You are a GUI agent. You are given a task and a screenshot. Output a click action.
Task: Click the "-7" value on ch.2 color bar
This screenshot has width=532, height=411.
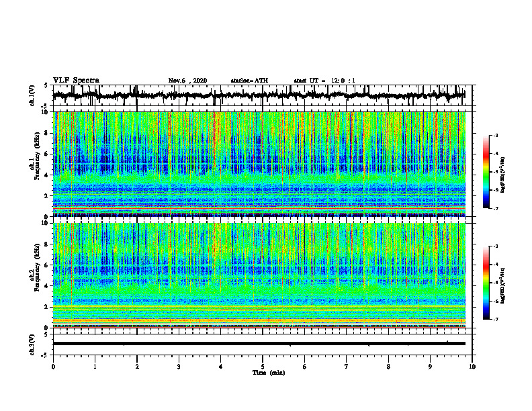495,320
